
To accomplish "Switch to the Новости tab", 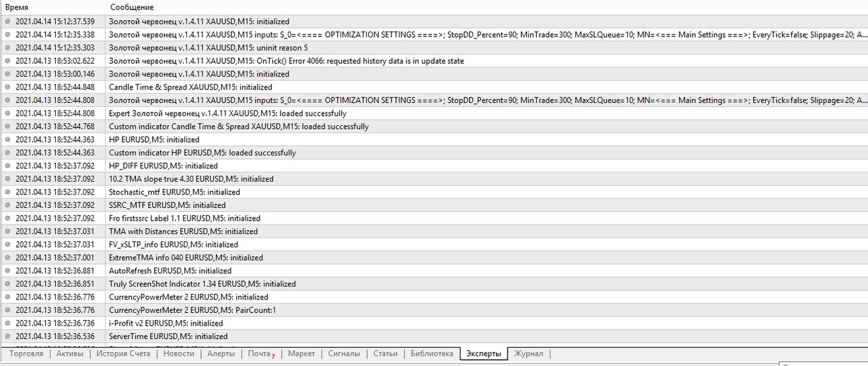I will (178, 353).
